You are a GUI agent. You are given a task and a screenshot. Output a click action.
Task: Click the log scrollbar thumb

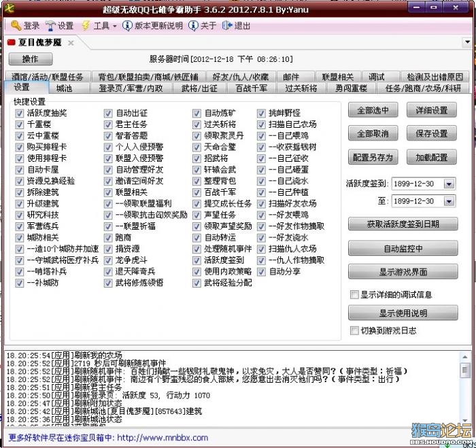[464, 371]
